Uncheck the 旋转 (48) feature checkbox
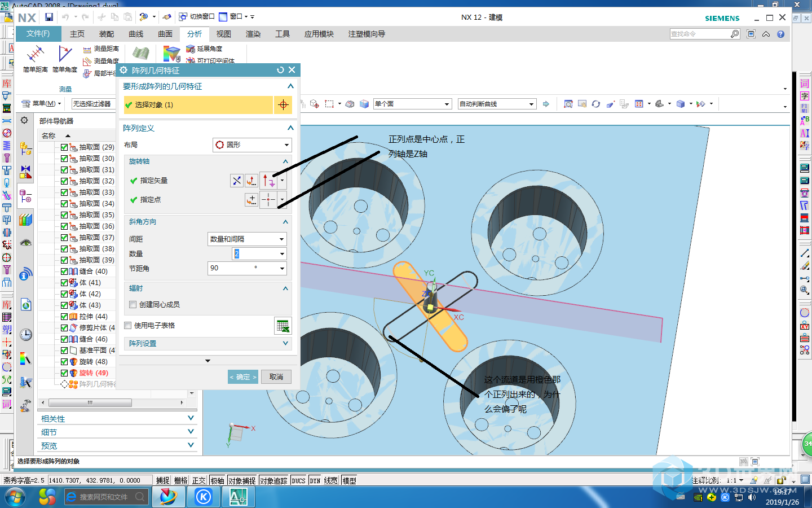Screen dimensions: 812x508 click(64, 362)
